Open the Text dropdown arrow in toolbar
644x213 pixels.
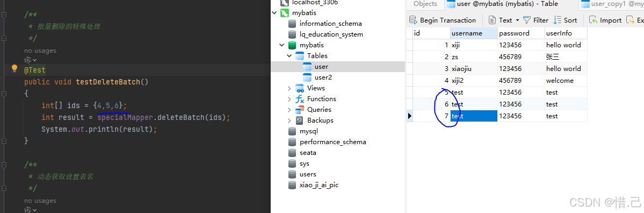517,20
